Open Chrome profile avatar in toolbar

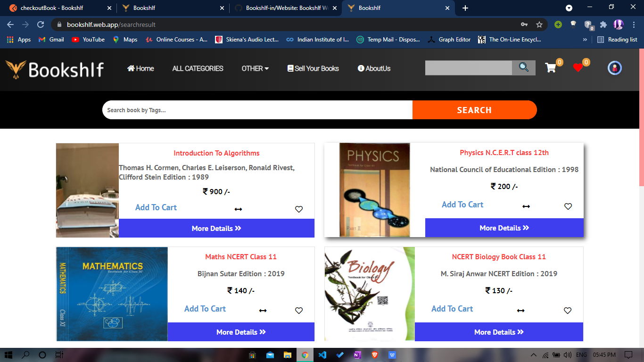[x=619, y=25]
